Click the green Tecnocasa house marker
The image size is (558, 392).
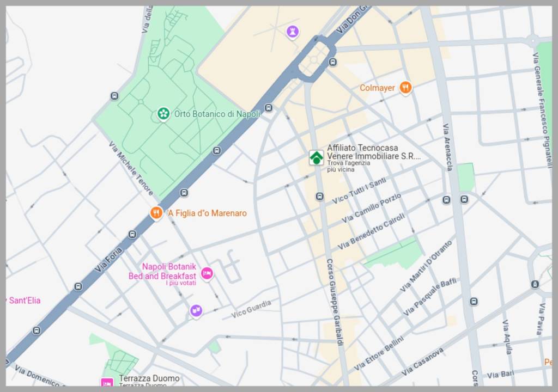tap(316, 157)
